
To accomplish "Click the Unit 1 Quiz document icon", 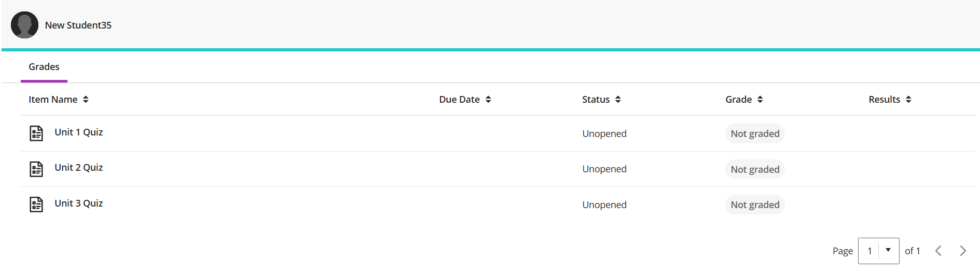I will click(36, 133).
